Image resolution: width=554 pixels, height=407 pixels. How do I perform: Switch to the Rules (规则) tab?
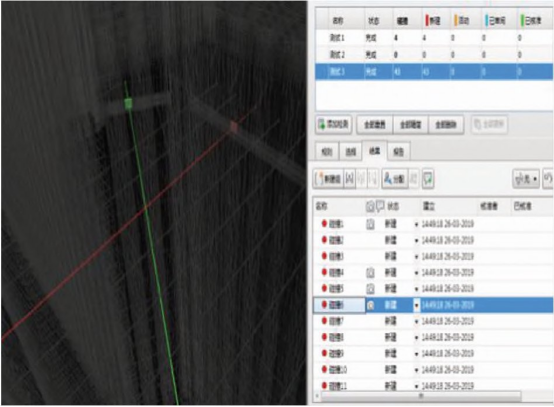[x=327, y=152]
